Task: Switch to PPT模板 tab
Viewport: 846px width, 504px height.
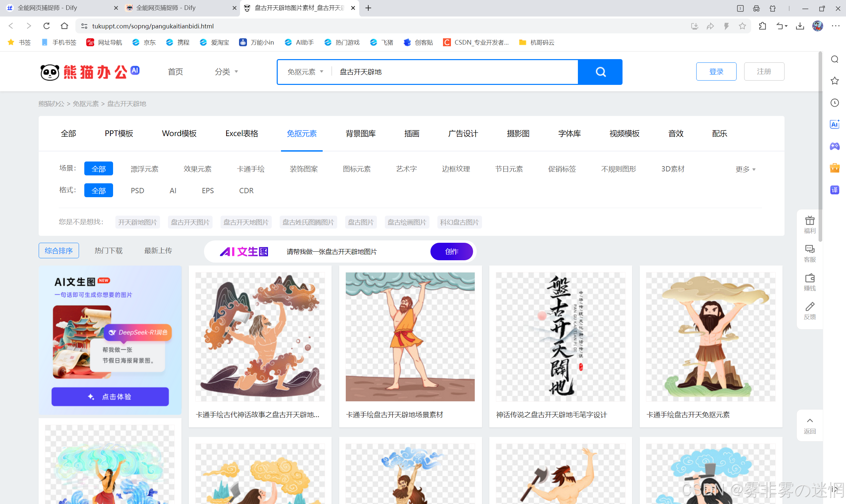Action: click(119, 133)
